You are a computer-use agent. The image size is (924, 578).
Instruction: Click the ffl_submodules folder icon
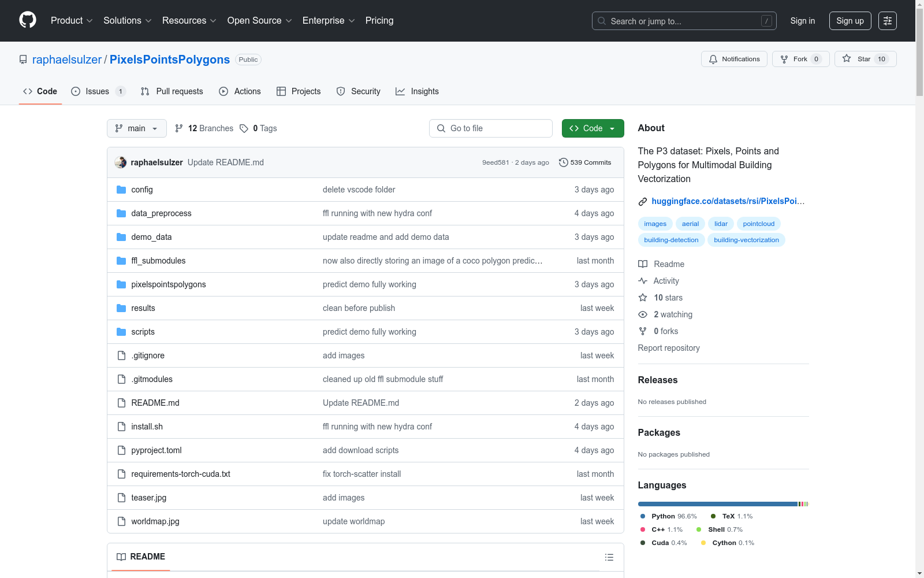tap(121, 261)
